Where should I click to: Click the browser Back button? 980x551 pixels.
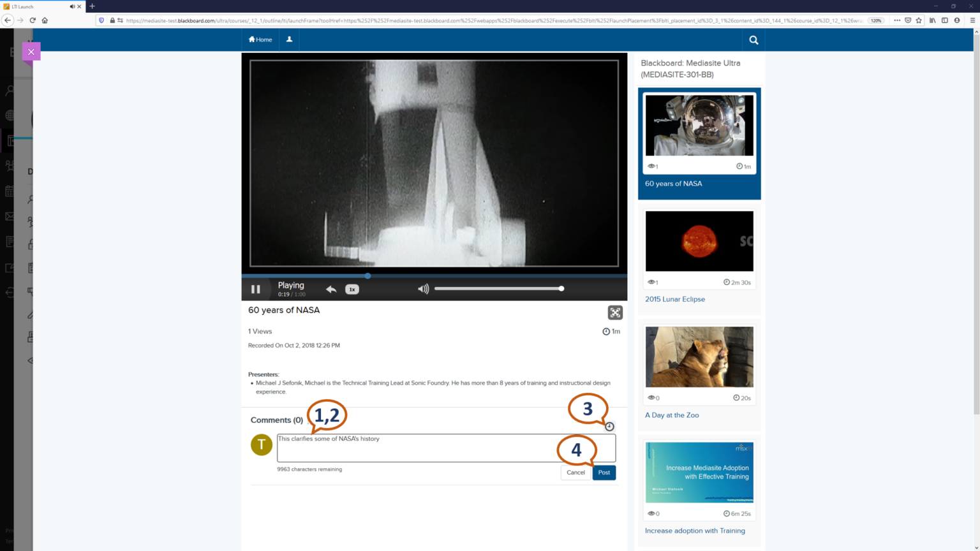click(8, 20)
